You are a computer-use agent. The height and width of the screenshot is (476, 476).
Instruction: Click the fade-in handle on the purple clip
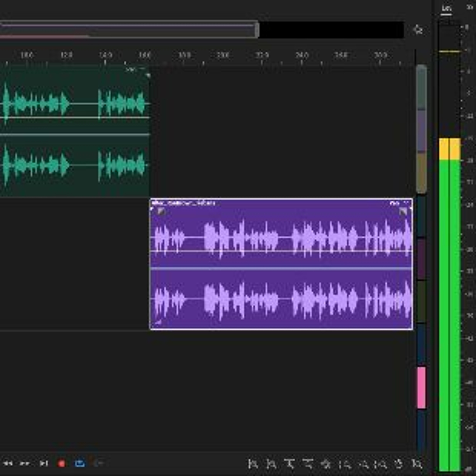[x=161, y=211]
